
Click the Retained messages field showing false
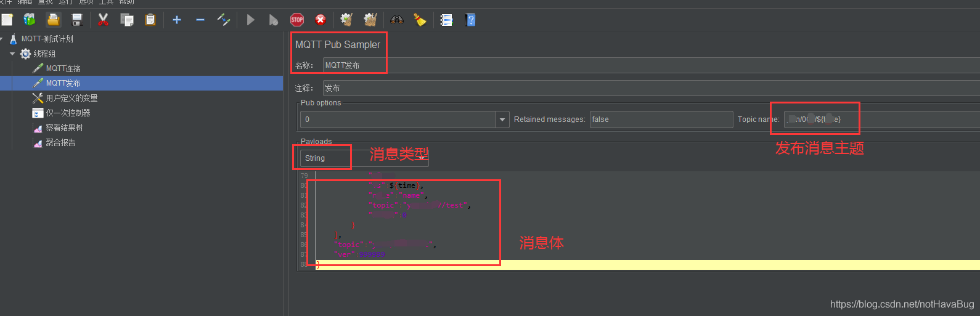click(661, 120)
